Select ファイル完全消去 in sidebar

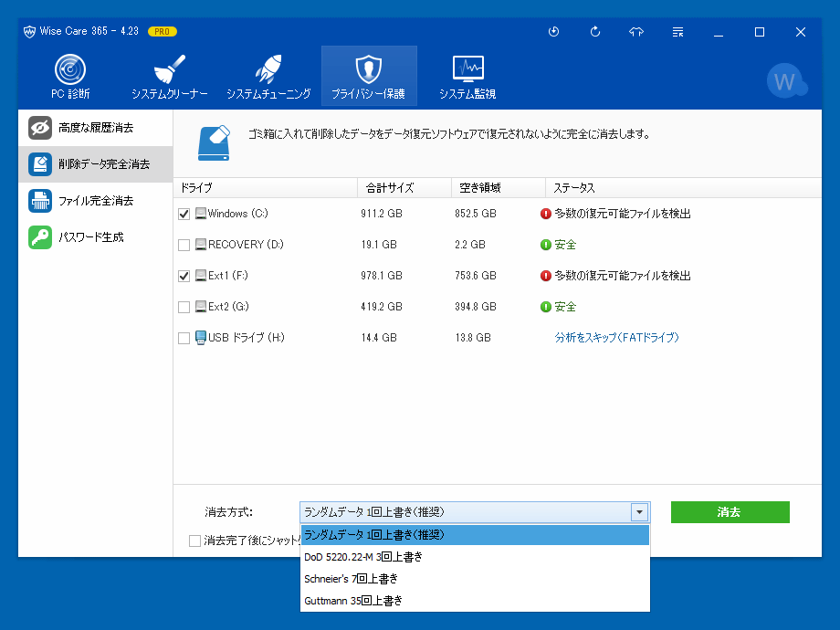(x=95, y=201)
